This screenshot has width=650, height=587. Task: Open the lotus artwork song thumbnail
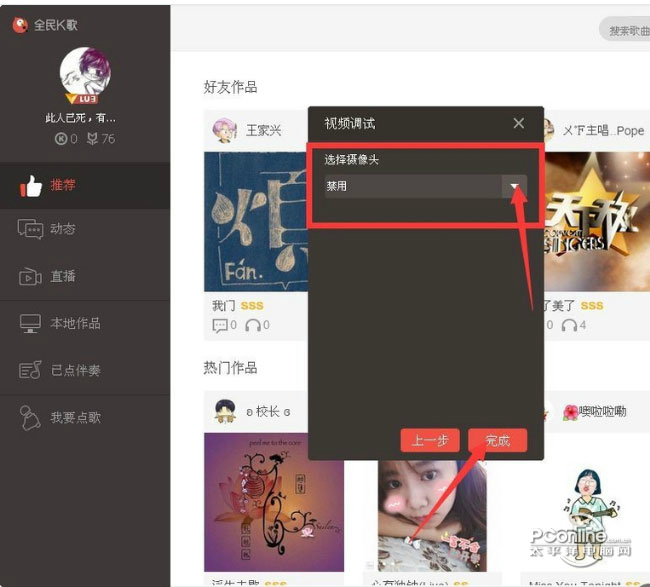[x=274, y=502]
